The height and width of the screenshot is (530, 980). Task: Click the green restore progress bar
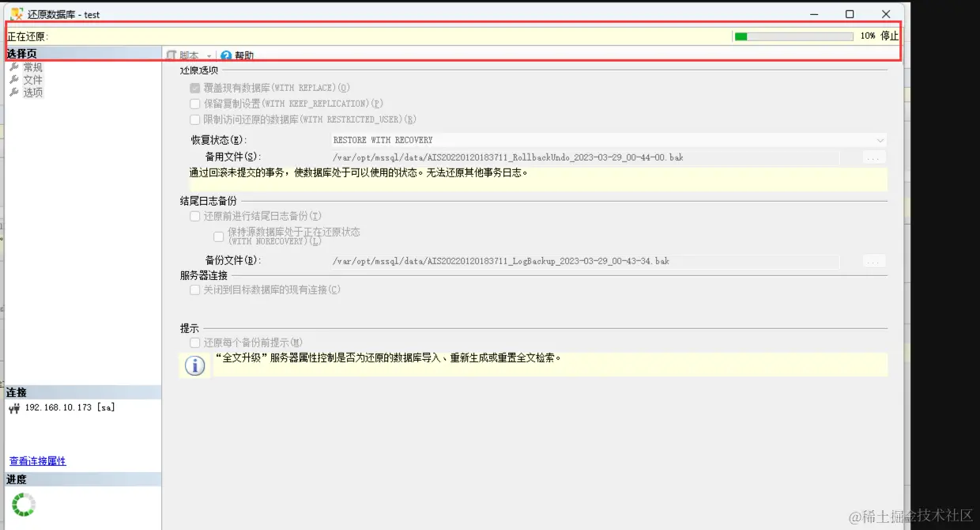pos(793,36)
